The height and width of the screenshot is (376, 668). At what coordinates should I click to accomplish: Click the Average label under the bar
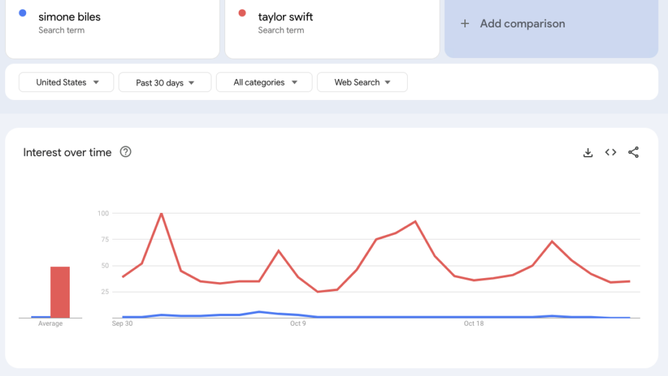tap(50, 324)
